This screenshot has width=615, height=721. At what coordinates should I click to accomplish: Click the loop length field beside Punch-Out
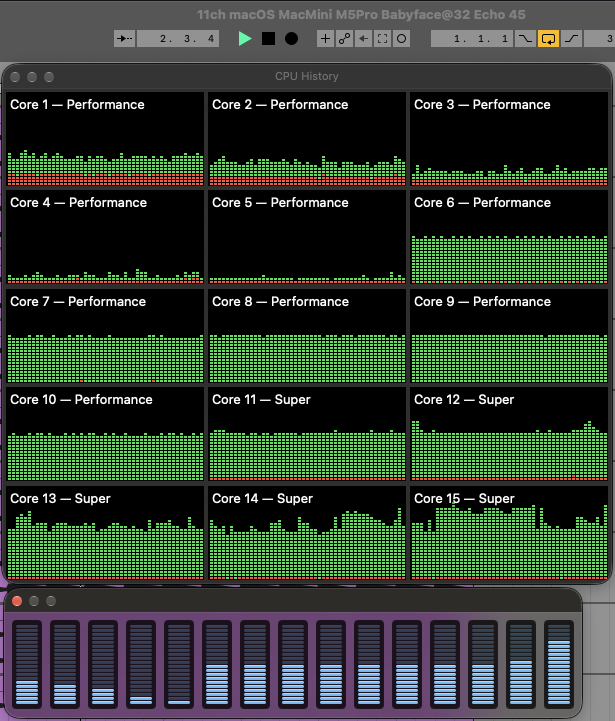[x=599, y=39]
